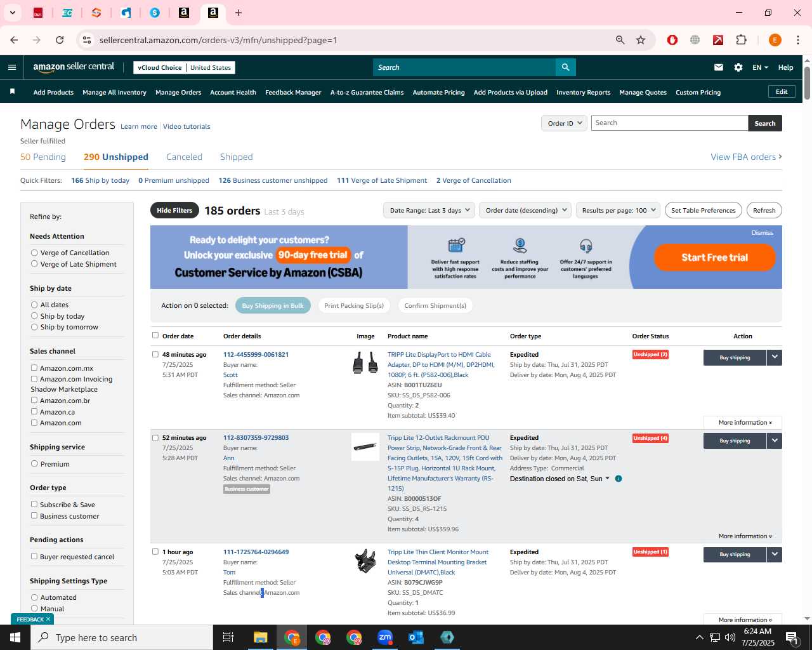Switch to the Canceled tab
Image resolution: width=812 pixels, height=650 pixels.
point(184,157)
